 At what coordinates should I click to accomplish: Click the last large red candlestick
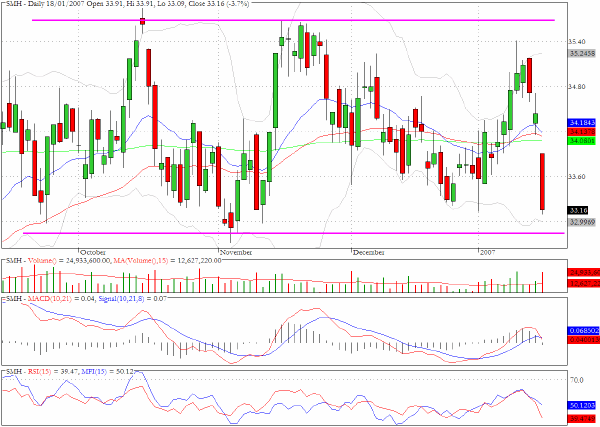click(542, 181)
